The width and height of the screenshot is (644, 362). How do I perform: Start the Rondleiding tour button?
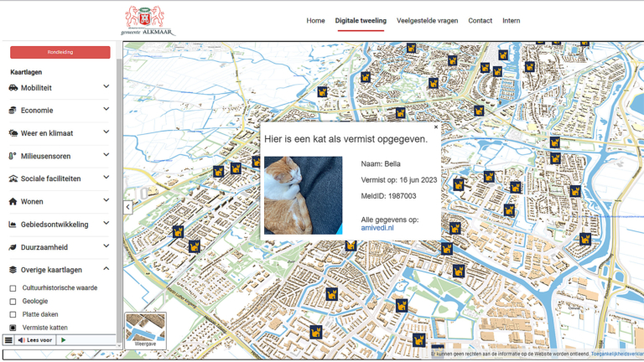tap(60, 52)
